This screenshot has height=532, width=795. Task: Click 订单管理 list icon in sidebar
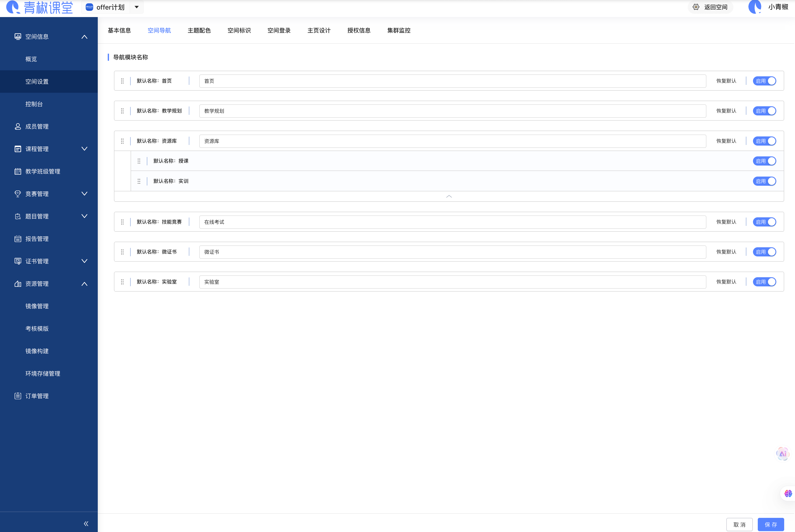pyautogui.click(x=18, y=396)
